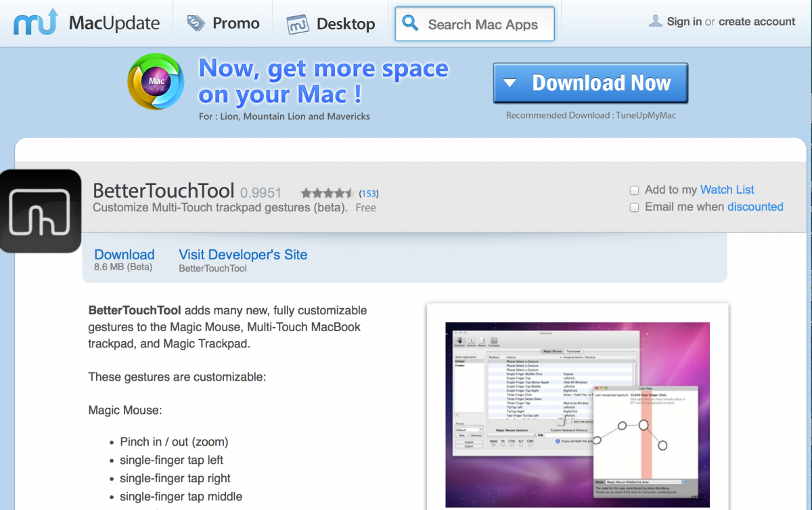
Task: Click 'single-finger tap middle' list item
Action: (181, 496)
